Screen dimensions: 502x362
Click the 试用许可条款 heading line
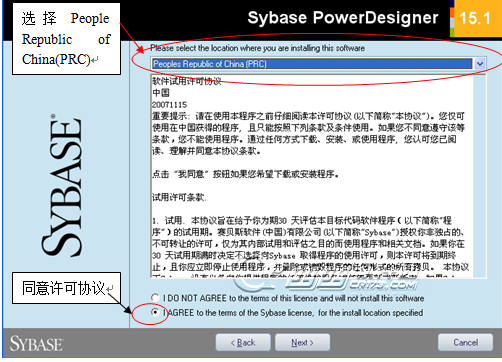pos(179,197)
